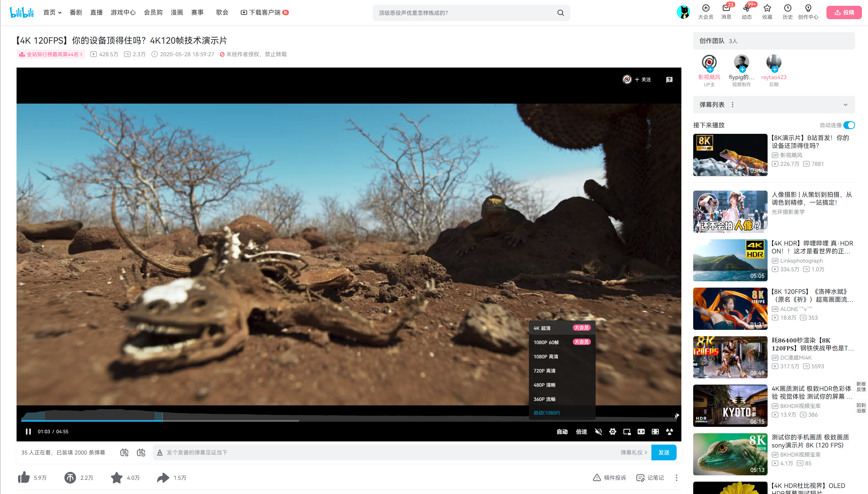The image size is (868, 494).
Task: Click the radiation-symbol icon in player bar
Action: point(670,432)
